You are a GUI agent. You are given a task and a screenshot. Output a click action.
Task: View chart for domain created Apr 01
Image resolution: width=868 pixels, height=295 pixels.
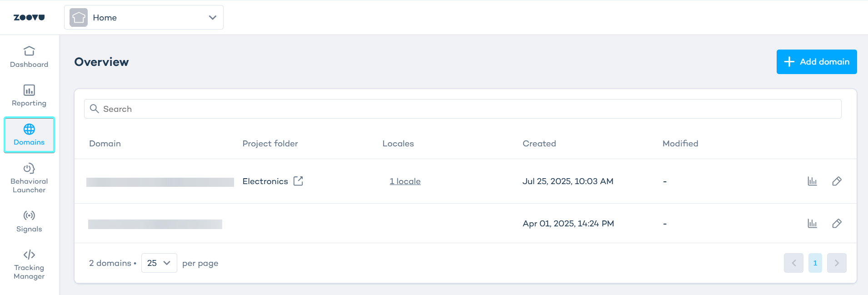point(812,223)
